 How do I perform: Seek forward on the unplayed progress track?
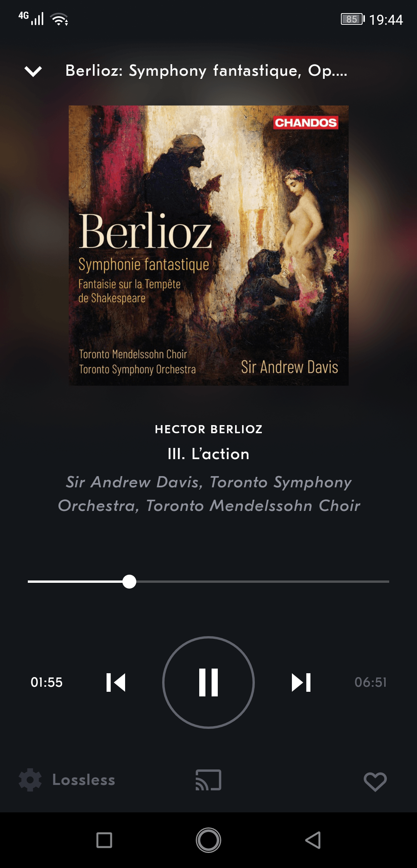pos(263,581)
